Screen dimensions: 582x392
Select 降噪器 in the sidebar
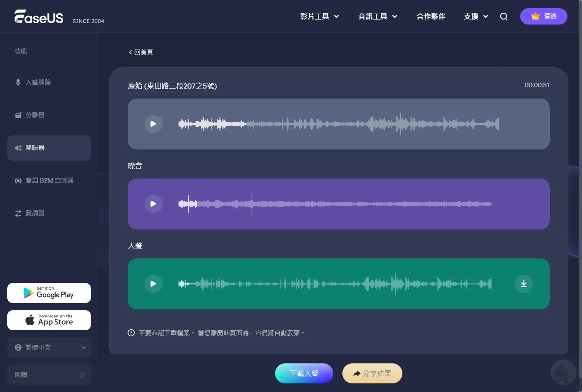pyautogui.click(x=49, y=148)
